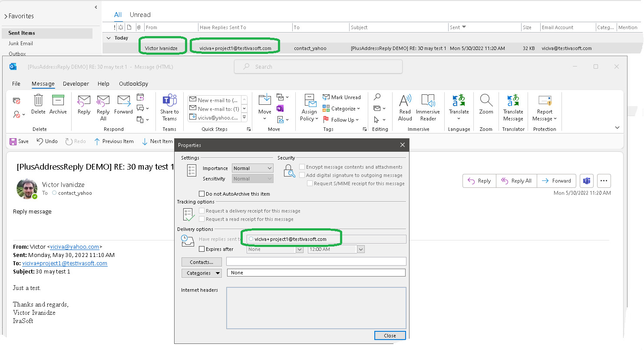The image size is (644, 350).
Task: Open the Importance dropdown
Action: pos(252,168)
